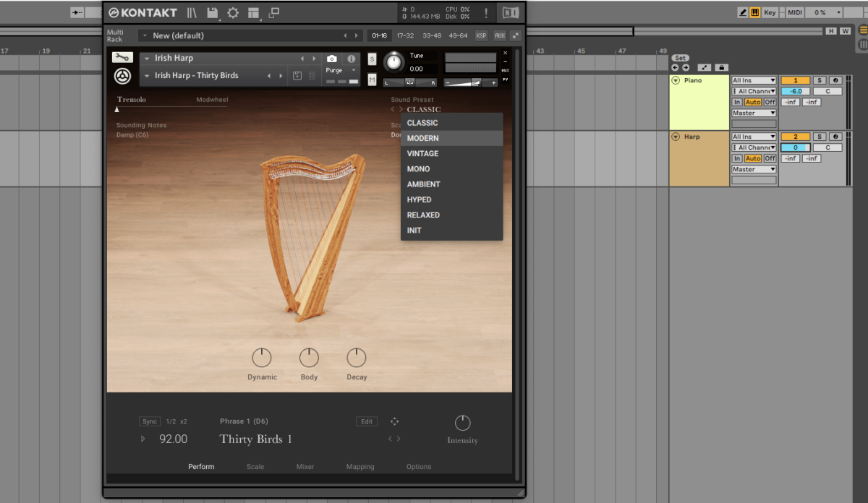The height and width of the screenshot is (503, 868).
Task: Open the Purge dropdown menu
Action: click(341, 70)
